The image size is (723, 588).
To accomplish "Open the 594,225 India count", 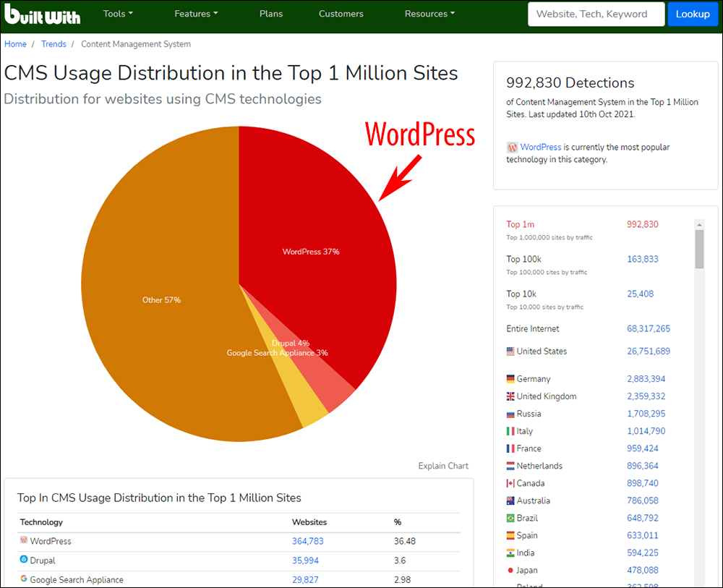I will (x=642, y=553).
